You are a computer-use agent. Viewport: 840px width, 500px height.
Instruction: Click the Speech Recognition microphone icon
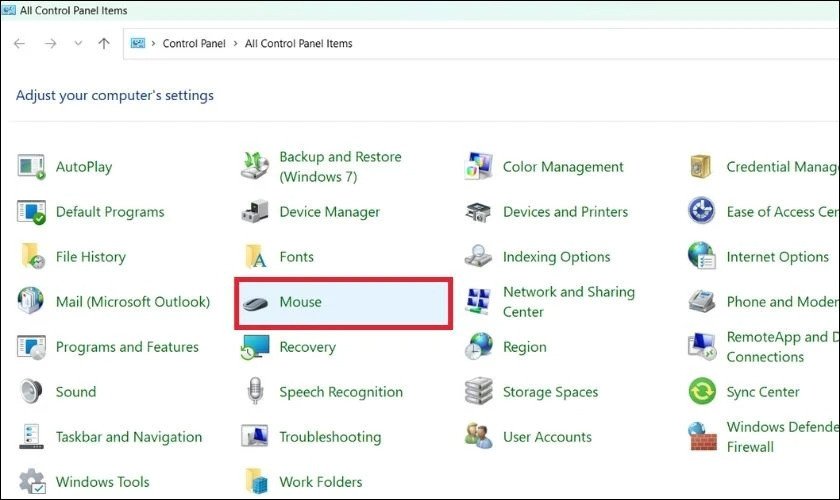tap(255, 392)
